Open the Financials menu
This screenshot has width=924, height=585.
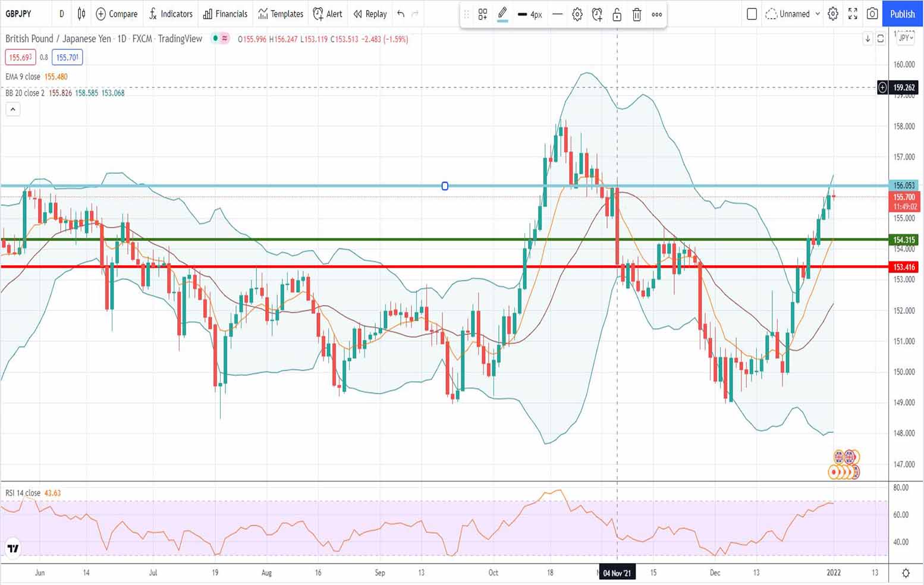click(x=225, y=14)
